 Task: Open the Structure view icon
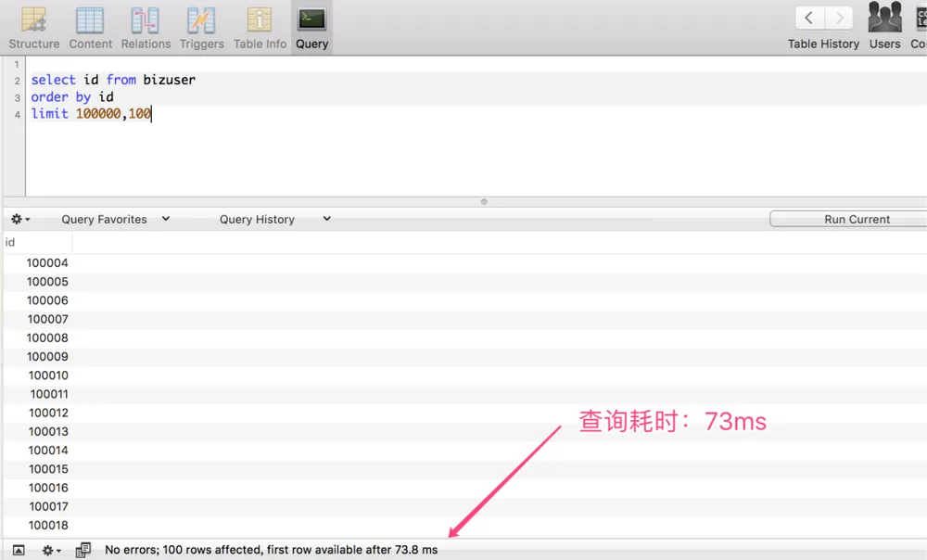click(x=33, y=20)
